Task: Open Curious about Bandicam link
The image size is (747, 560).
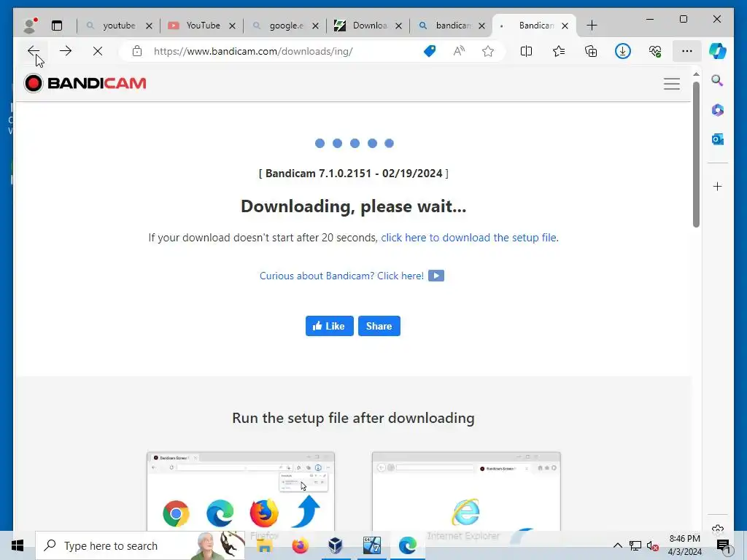Action: [x=341, y=276]
